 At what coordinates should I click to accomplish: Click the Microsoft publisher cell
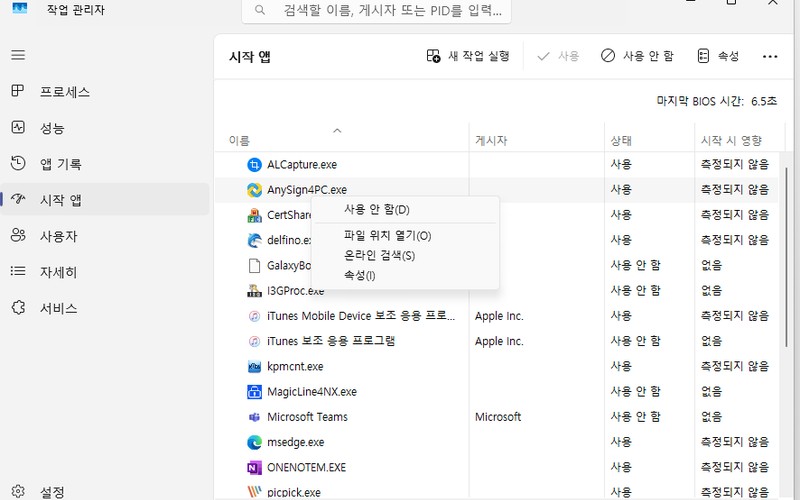[498, 417]
